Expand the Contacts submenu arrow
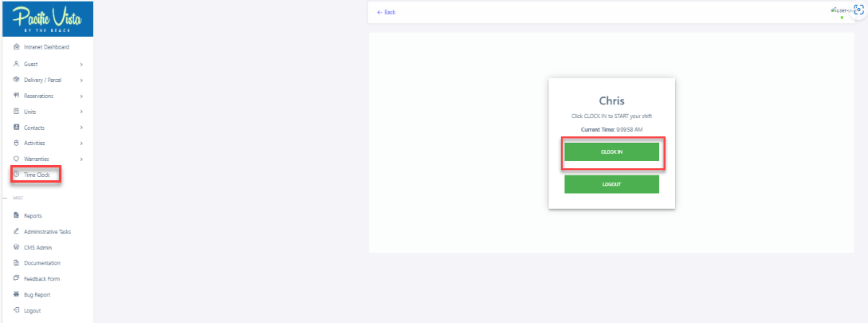Viewport: 868px width, 323px height. coord(81,128)
